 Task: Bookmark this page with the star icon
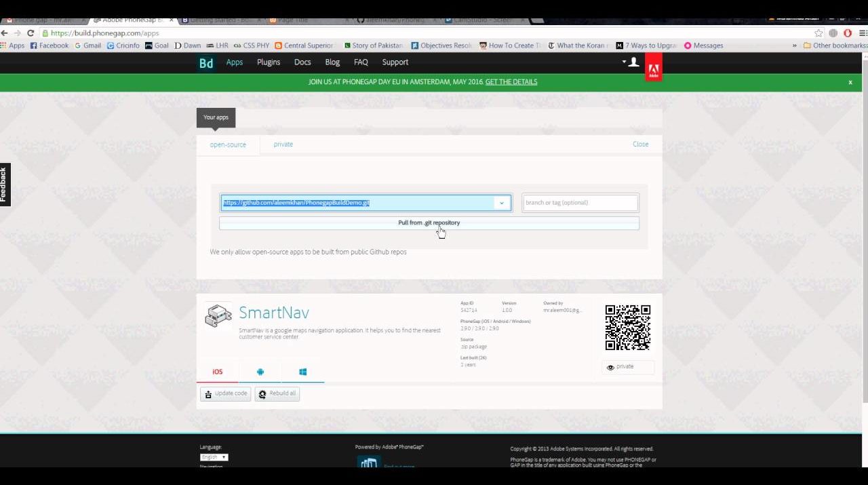[818, 33]
